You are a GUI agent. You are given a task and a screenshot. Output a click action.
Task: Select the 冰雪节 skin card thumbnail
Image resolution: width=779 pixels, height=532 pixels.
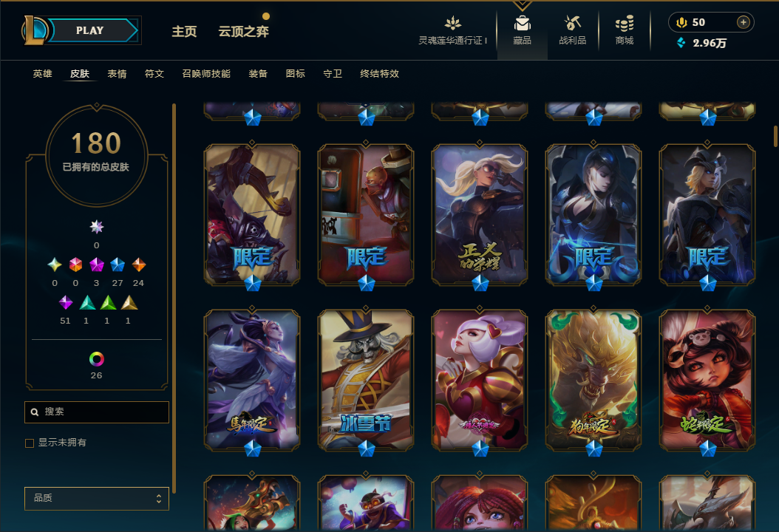pos(366,380)
